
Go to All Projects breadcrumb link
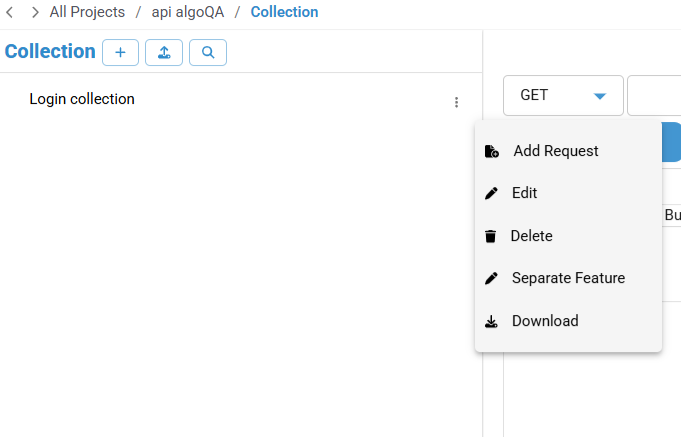87,12
